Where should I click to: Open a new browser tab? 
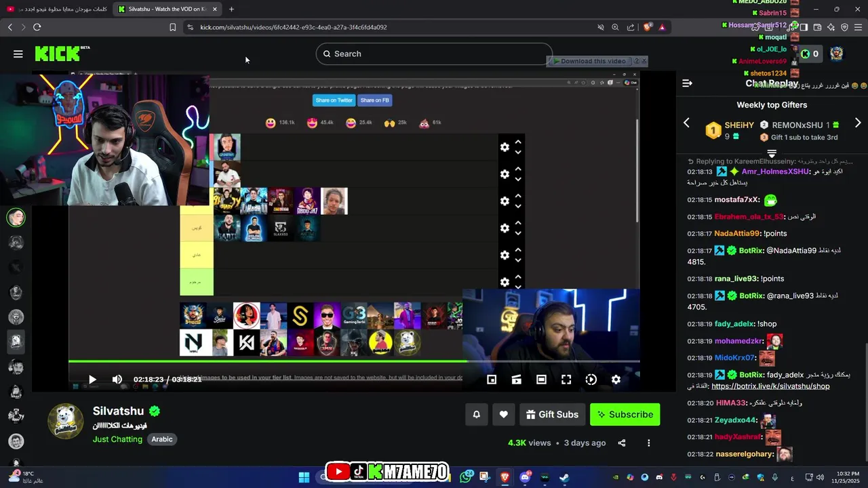click(231, 9)
